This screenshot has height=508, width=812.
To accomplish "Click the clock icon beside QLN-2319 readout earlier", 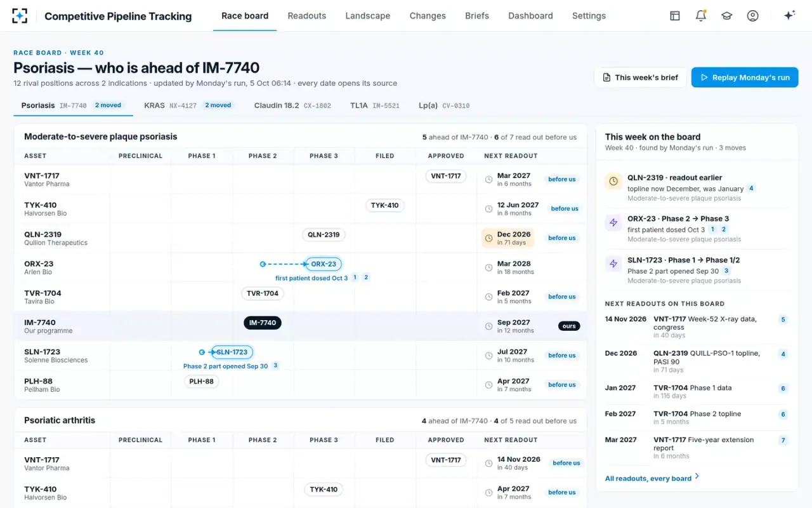I will coord(613,182).
